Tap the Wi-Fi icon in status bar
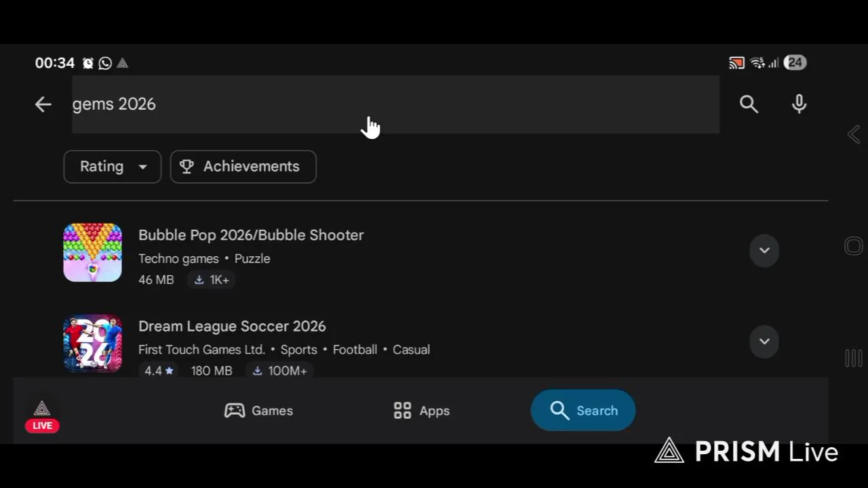868x488 pixels. (x=757, y=63)
